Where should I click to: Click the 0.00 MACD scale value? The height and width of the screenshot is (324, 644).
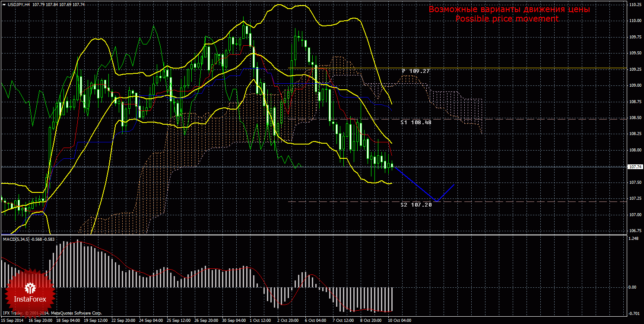click(633, 287)
